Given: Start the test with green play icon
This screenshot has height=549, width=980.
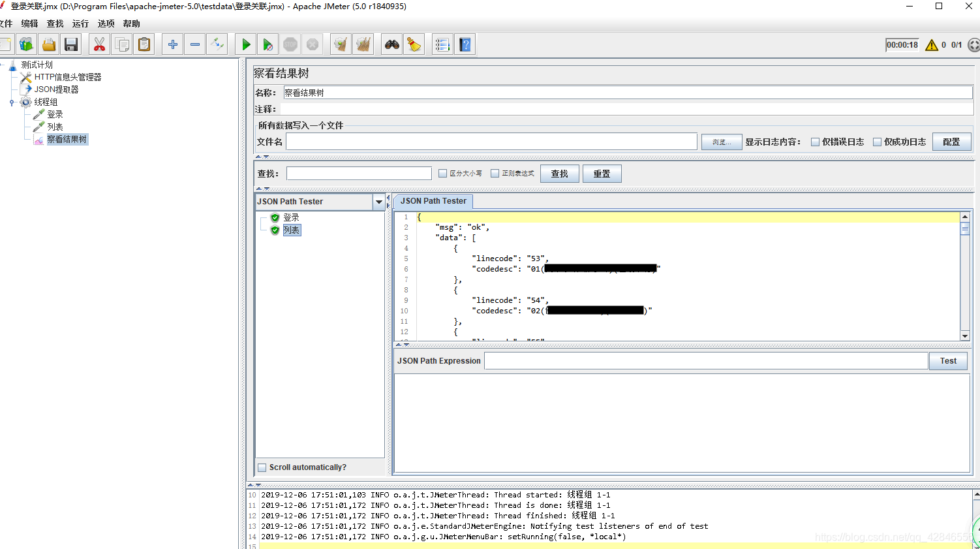Looking at the screenshot, I should click(x=246, y=44).
